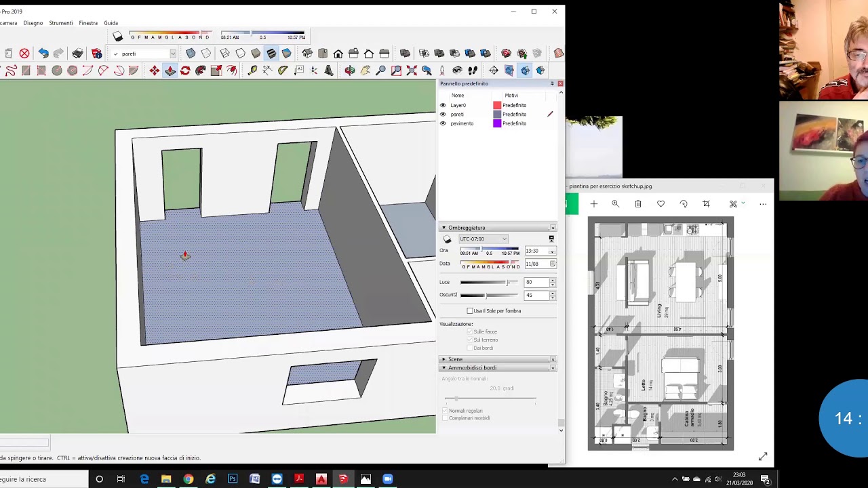The height and width of the screenshot is (488, 868).
Task: Click the Nome column header
Action: pos(458,96)
